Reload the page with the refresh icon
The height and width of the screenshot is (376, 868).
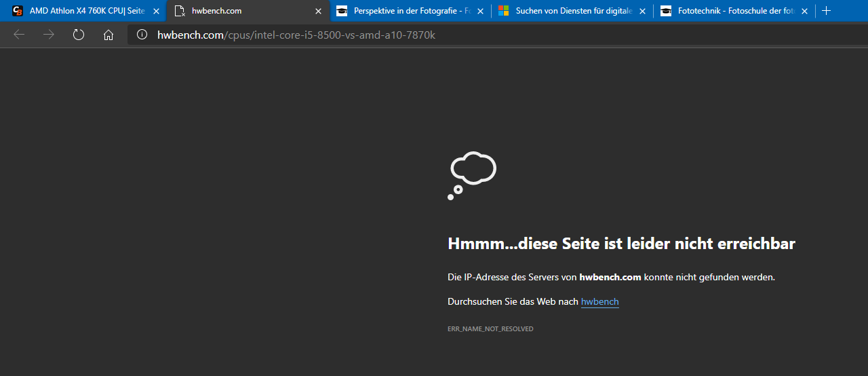79,35
